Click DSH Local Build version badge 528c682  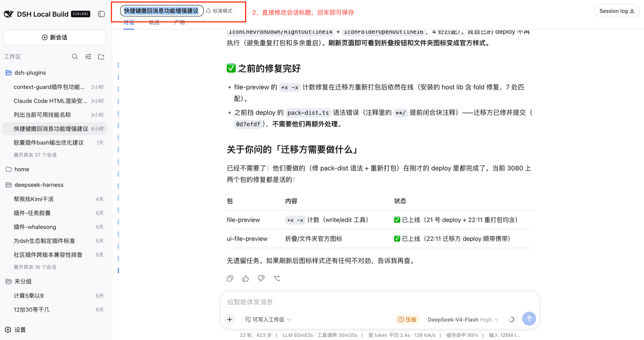80,14
